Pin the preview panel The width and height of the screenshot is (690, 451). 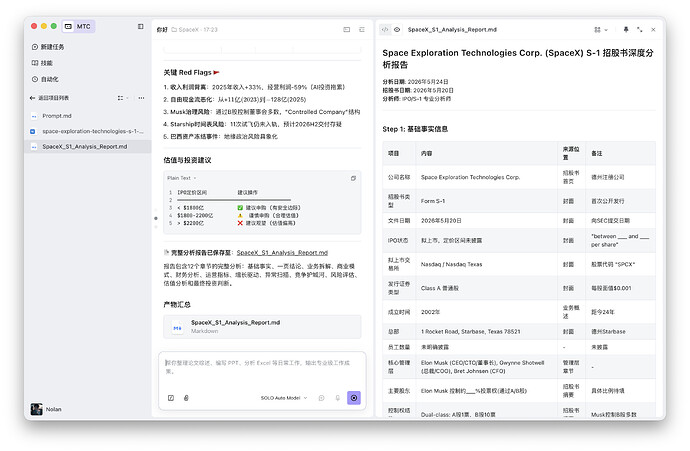tap(626, 29)
